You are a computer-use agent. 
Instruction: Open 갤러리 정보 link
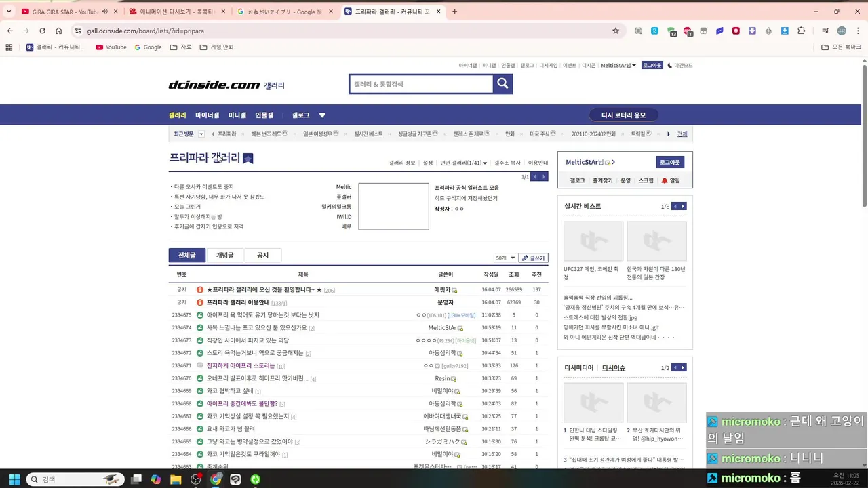(402, 163)
